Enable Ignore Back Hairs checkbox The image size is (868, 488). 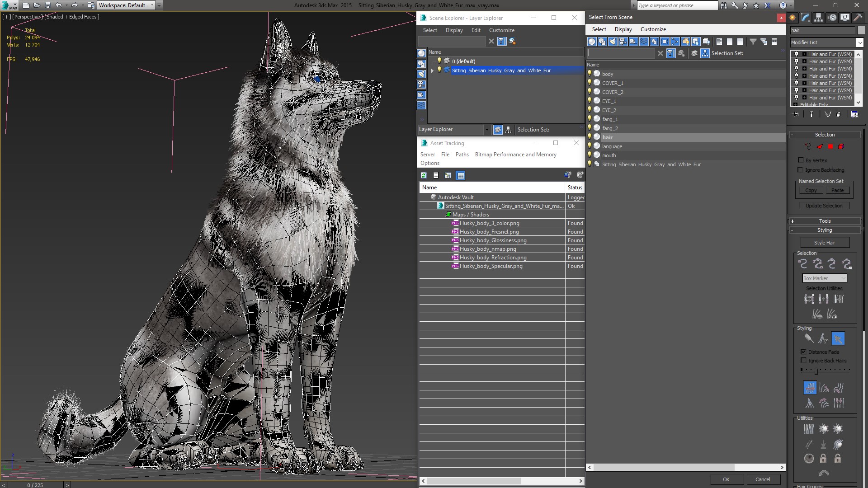(x=803, y=361)
